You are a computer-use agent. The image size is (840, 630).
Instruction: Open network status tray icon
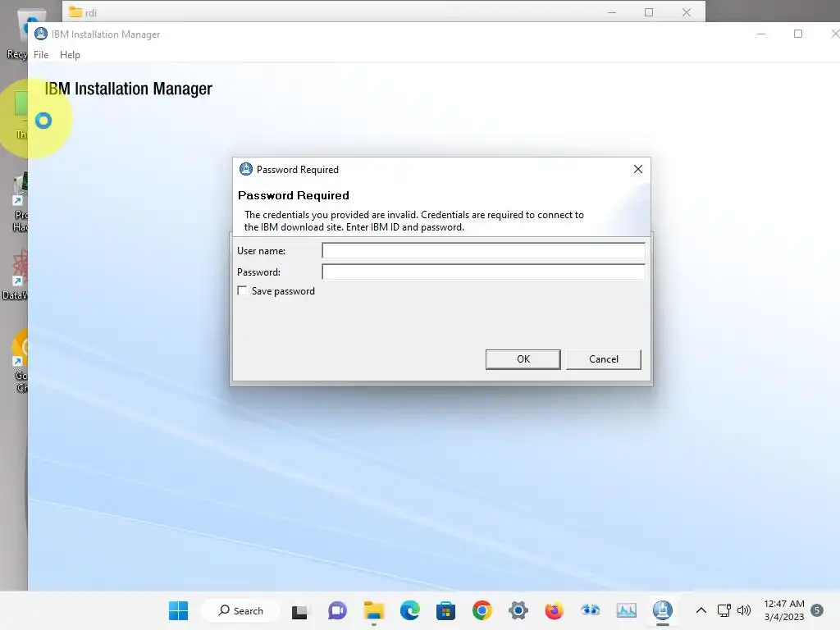point(724,610)
